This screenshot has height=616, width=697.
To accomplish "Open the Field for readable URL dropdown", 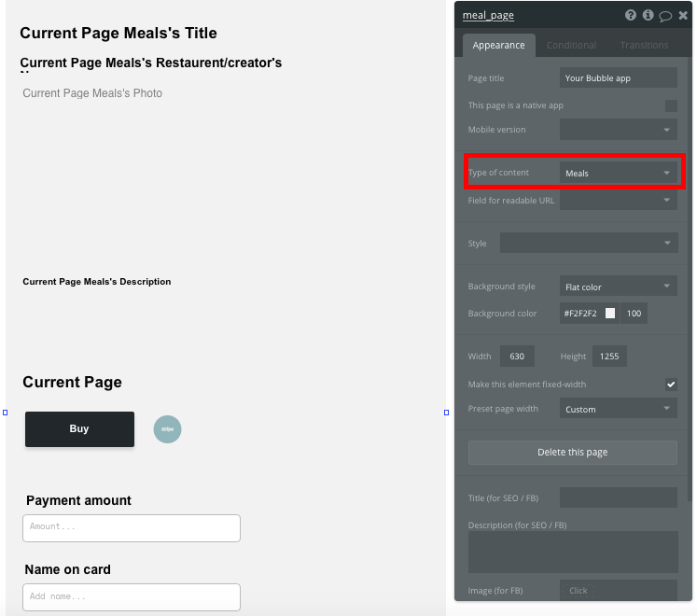I will click(619, 200).
